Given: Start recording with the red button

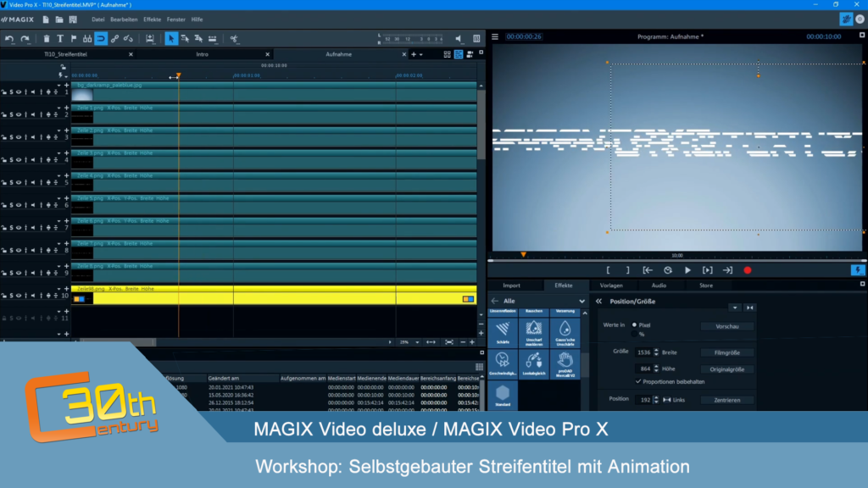Looking at the screenshot, I should (748, 270).
